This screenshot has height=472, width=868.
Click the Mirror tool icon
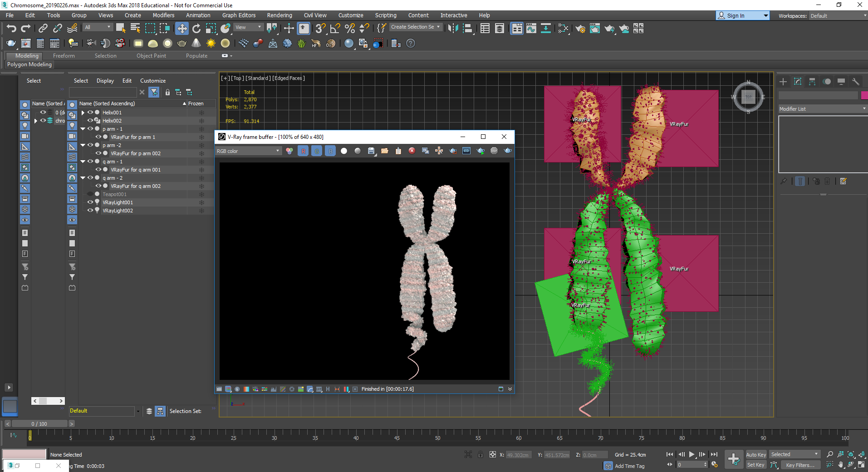[453, 29]
